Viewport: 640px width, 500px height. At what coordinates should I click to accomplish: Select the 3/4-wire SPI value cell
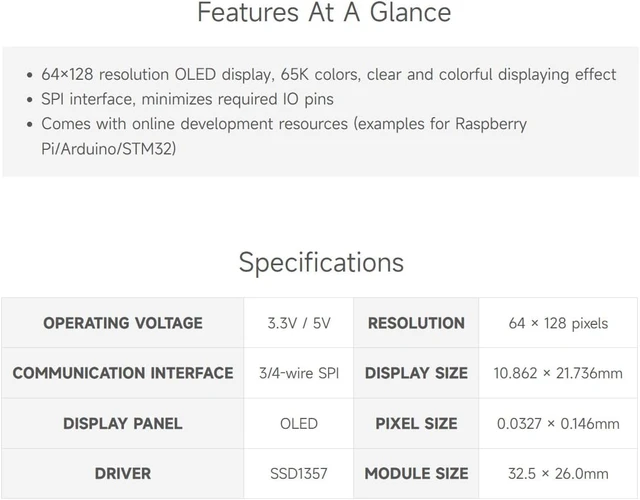pos(299,373)
